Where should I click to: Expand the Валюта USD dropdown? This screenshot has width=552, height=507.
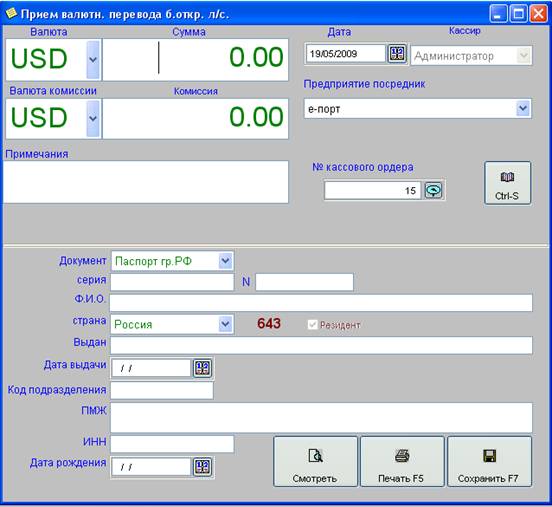pyautogui.click(x=93, y=60)
